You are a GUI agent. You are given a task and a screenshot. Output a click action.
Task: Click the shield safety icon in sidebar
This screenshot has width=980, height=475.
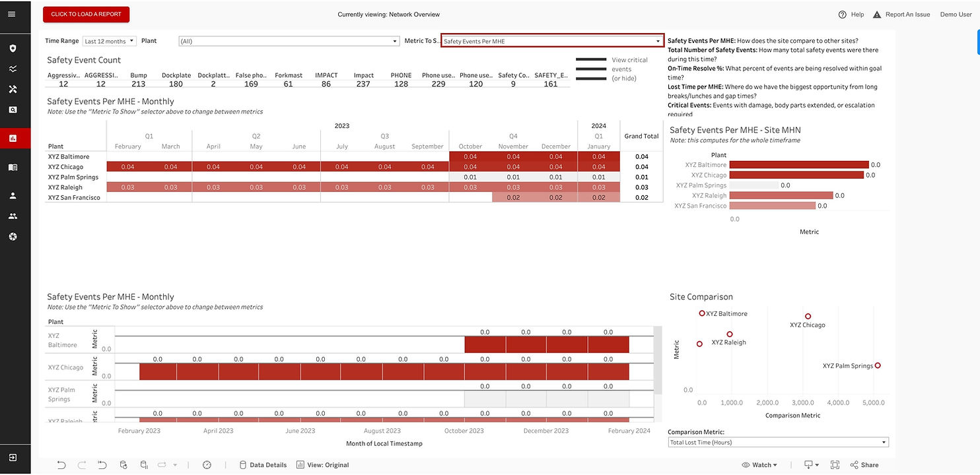coord(13,48)
